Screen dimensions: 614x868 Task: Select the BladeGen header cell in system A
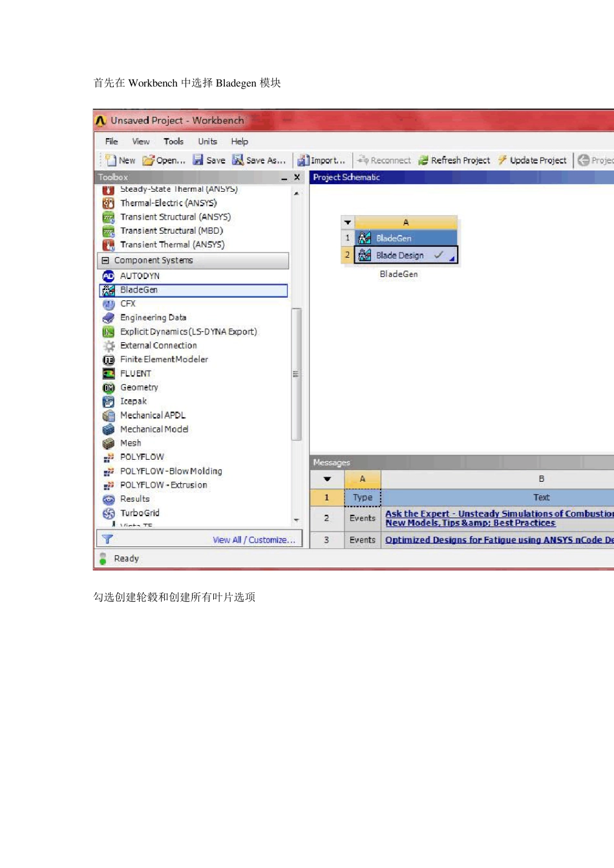coord(405,238)
